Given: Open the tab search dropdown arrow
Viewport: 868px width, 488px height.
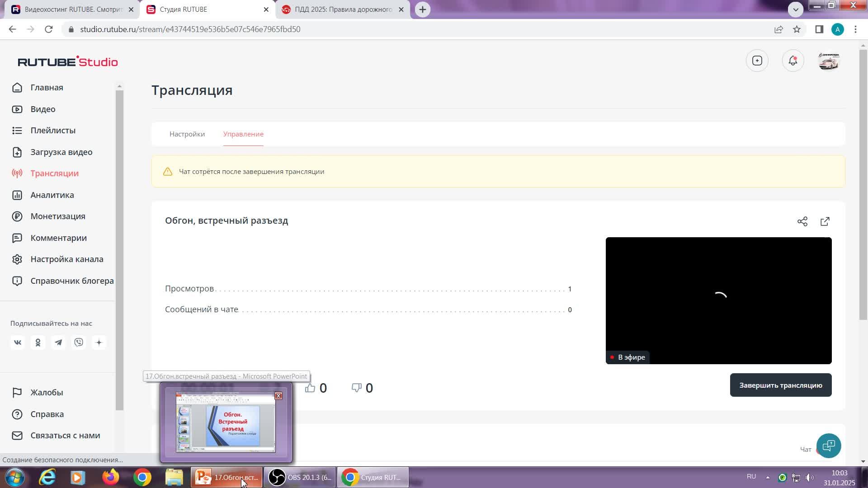Looking at the screenshot, I should coord(796,9).
